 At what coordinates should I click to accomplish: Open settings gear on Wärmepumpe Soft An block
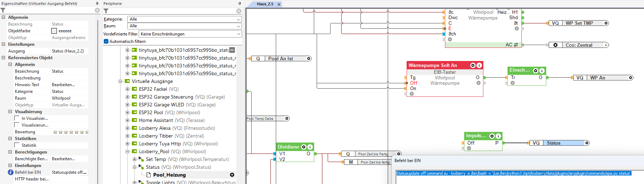[x=473, y=66]
